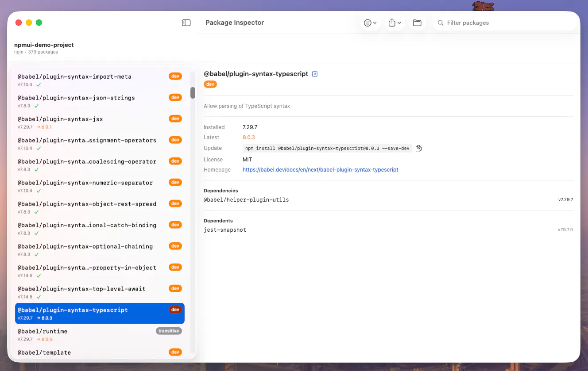Select the @babel/helper-plugin-utils dependency
Viewport: 588px width, 371px height.
(246, 200)
